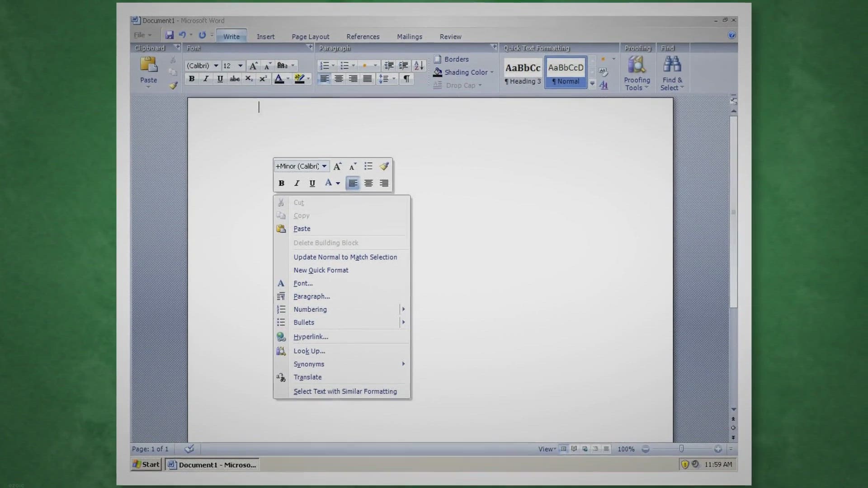
Task: Choose Hyperlink... in context menu
Action: click(342, 337)
